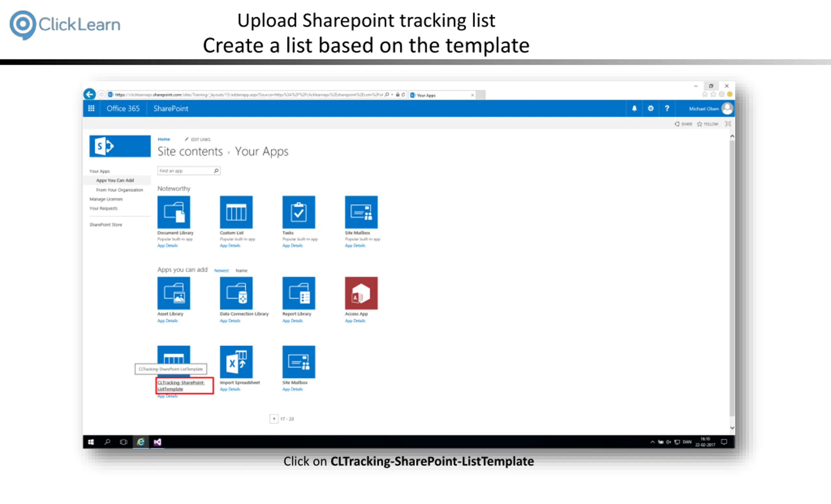Open the Office 365 app launcher grid

point(91,108)
